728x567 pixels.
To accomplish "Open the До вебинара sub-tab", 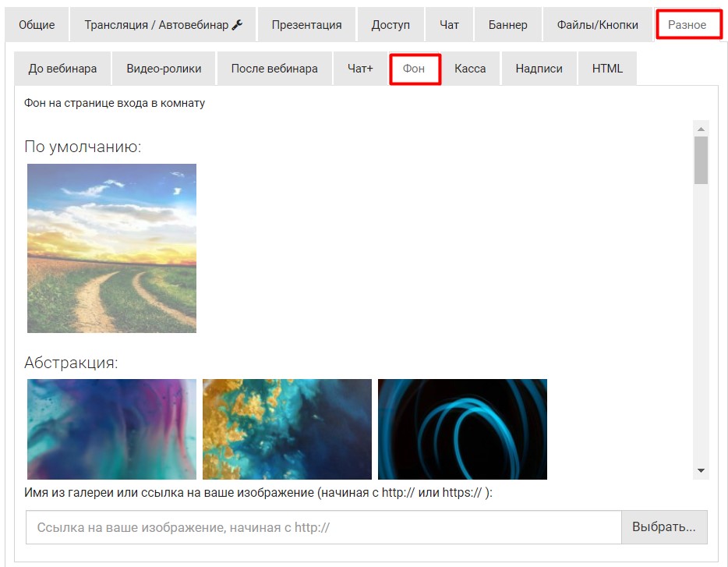I will 62,69.
